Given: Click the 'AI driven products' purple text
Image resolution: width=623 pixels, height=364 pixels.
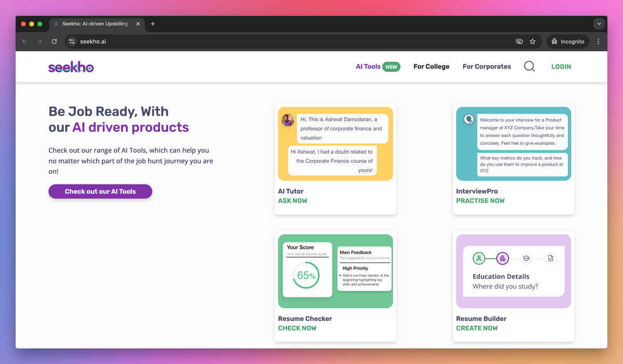Looking at the screenshot, I should [130, 127].
